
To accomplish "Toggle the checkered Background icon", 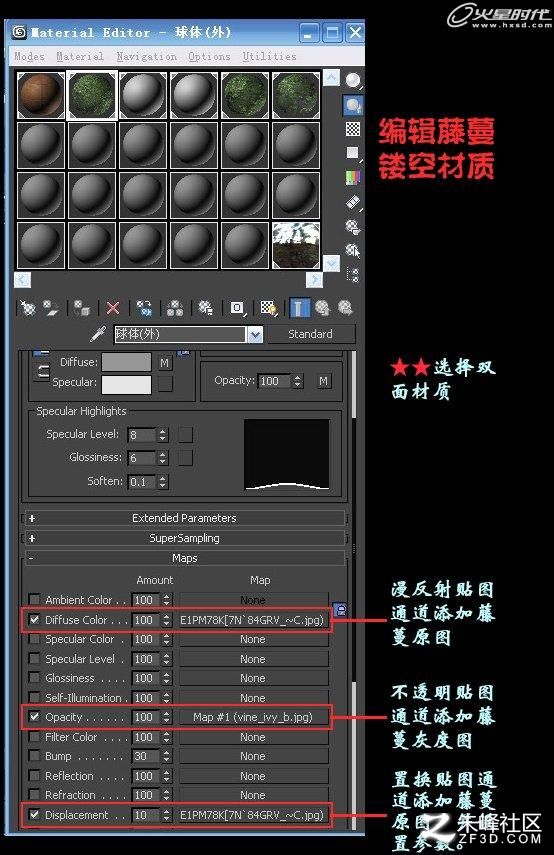I will coord(353,129).
